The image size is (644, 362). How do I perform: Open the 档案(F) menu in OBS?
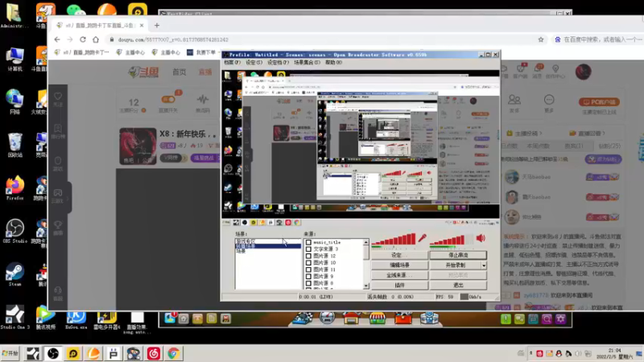[x=232, y=63]
